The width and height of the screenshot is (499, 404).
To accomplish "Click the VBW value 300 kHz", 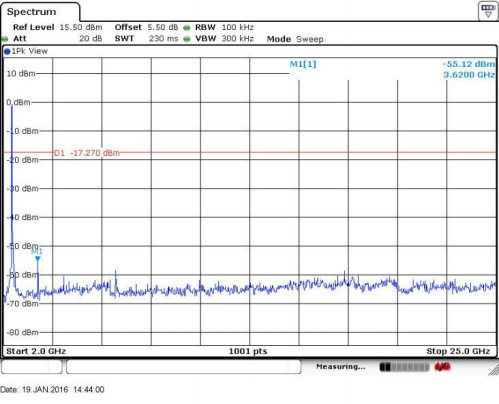I will pyautogui.click(x=238, y=39).
